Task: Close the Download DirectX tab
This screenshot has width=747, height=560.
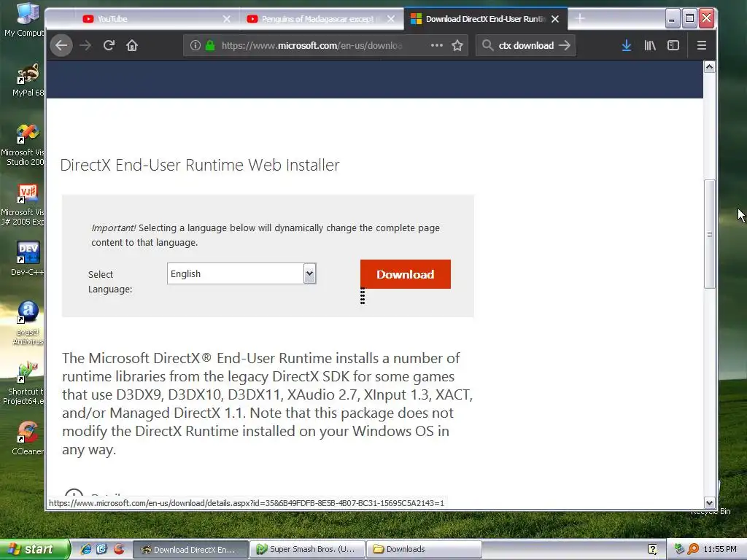Action: (555, 19)
